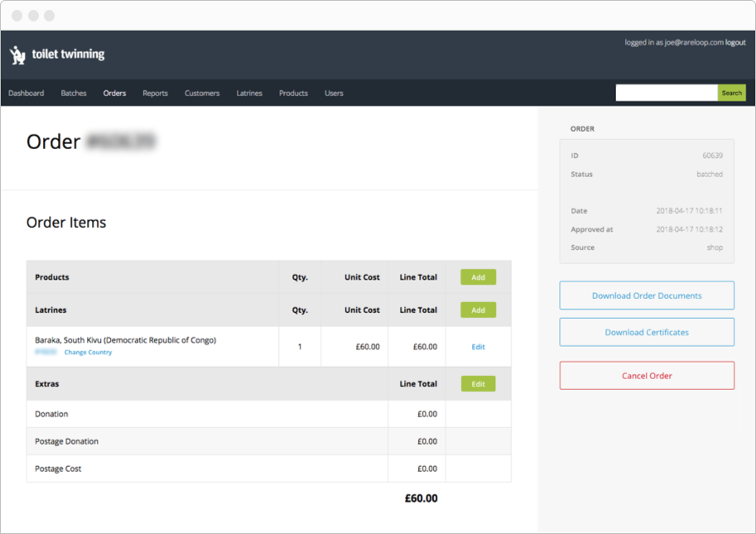Viewport: 756px width, 534px height.
Task: Click the toilet twinning logo icon
Action: click(x=17, y=55)
